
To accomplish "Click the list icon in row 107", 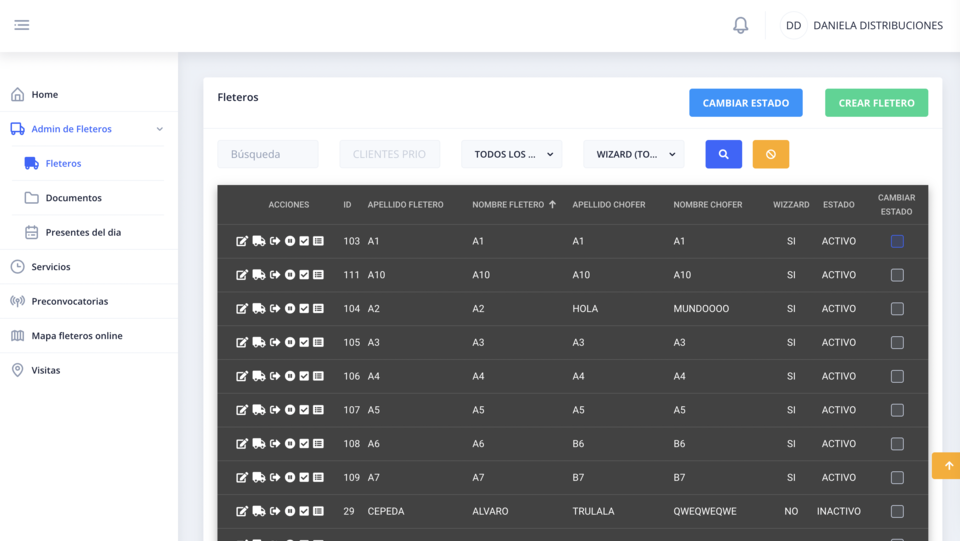I will coord(318,409).
